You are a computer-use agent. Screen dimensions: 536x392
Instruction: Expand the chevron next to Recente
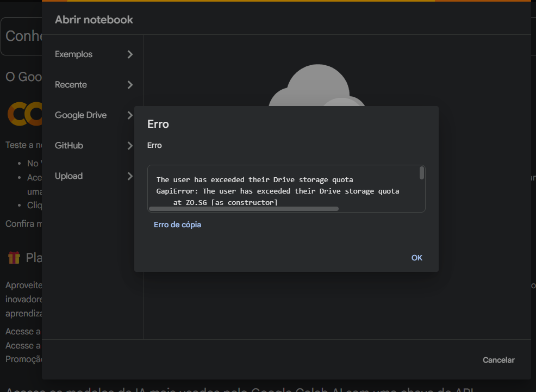tap(130, 85)
